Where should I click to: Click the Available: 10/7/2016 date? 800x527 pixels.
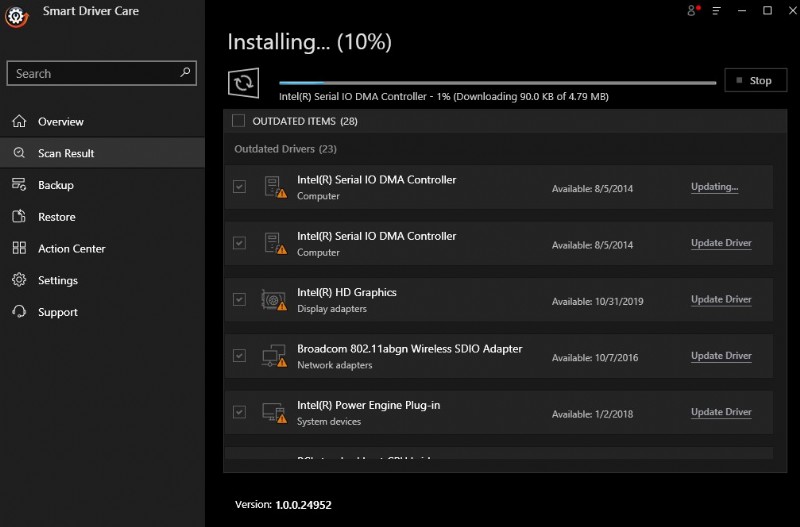pos(595,358)
